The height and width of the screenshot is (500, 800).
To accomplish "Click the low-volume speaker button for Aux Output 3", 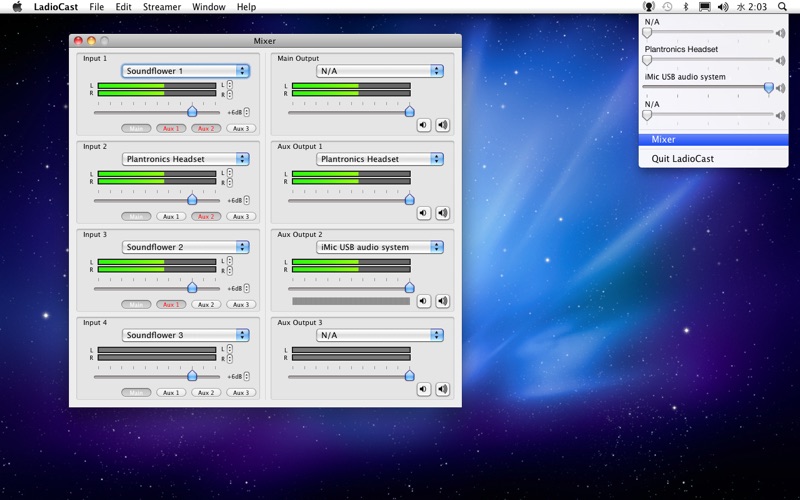I will click(x=423, y=389).
